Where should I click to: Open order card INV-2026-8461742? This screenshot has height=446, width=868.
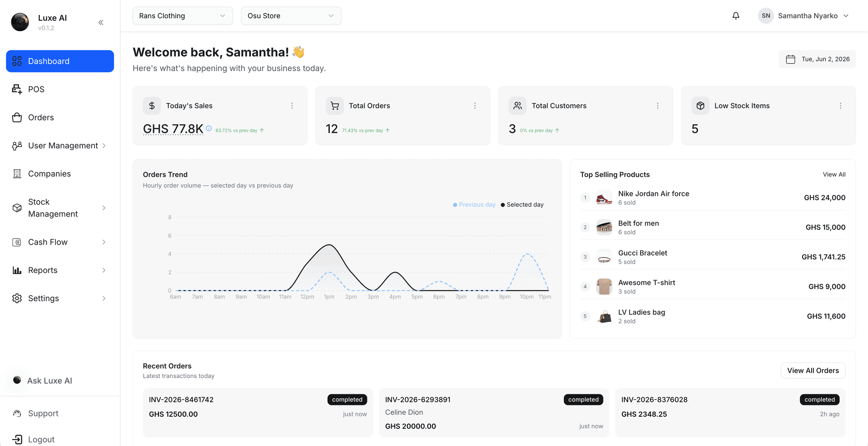click(258, 413)
